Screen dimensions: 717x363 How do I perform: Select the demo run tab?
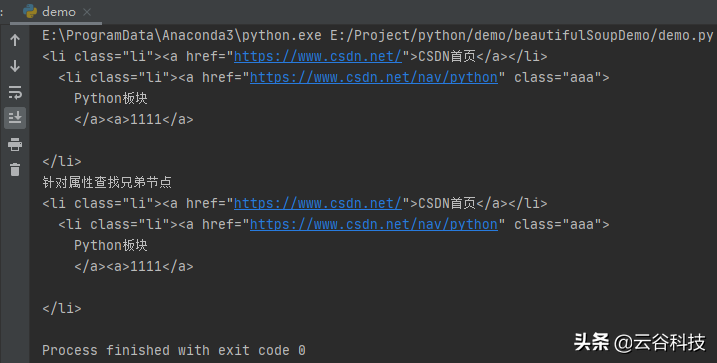pyautogui.click(x=56, y=12)
